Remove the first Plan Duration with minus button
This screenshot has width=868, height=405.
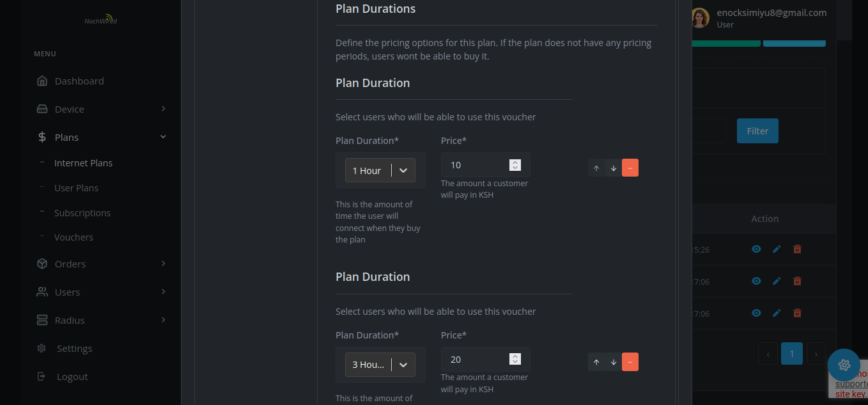[630, 167]
